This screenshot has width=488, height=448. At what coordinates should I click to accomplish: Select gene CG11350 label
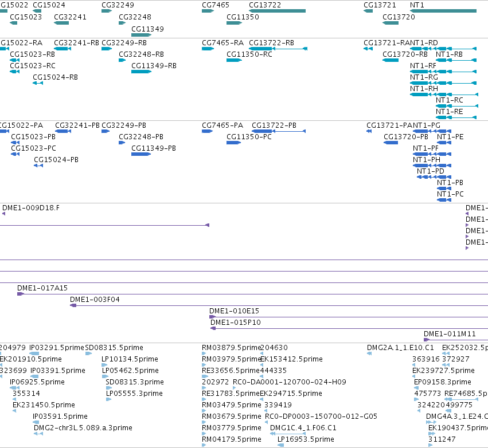(243, 17)
